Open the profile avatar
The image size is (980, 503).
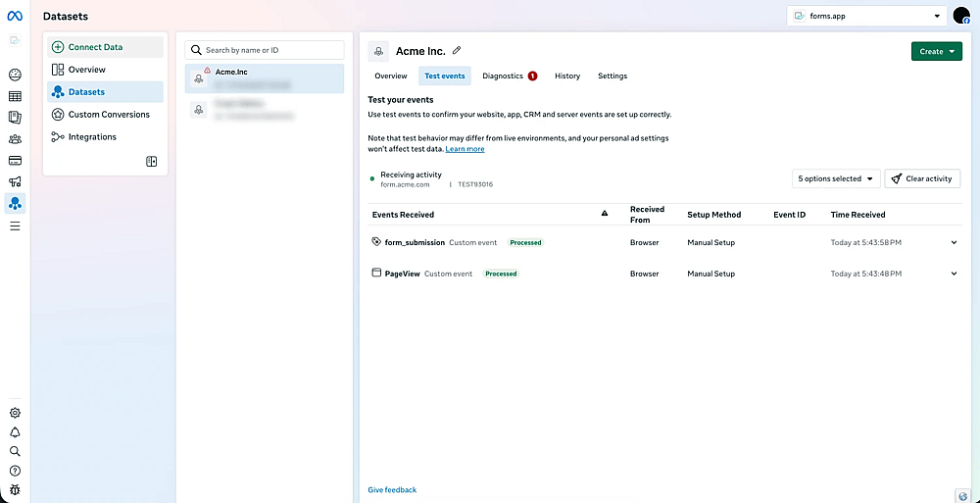pos(961,17)
